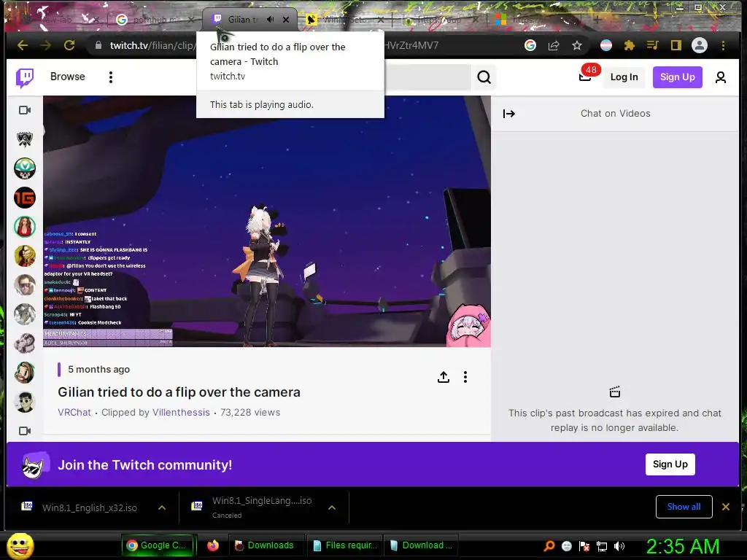This screenshot has height=560, width=747.
Task: Mute the Gilian tab via speaker icon
Action: coord(270,20)
